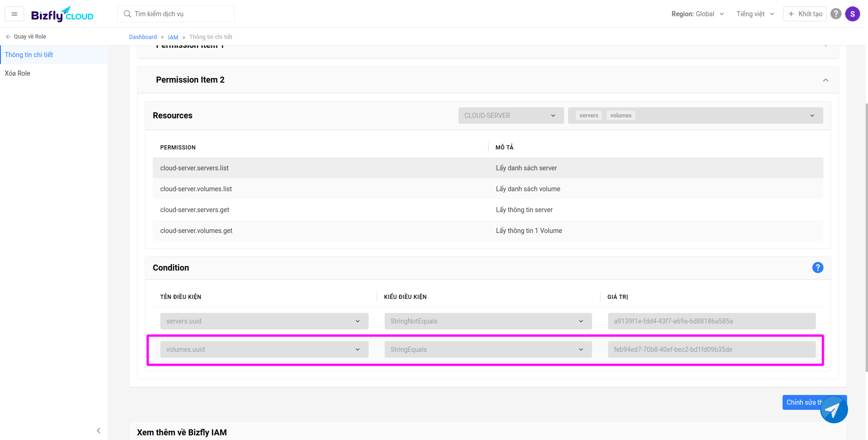
Task: Collapse the left sidebar with arrow icon
Action: pos(98,431)
